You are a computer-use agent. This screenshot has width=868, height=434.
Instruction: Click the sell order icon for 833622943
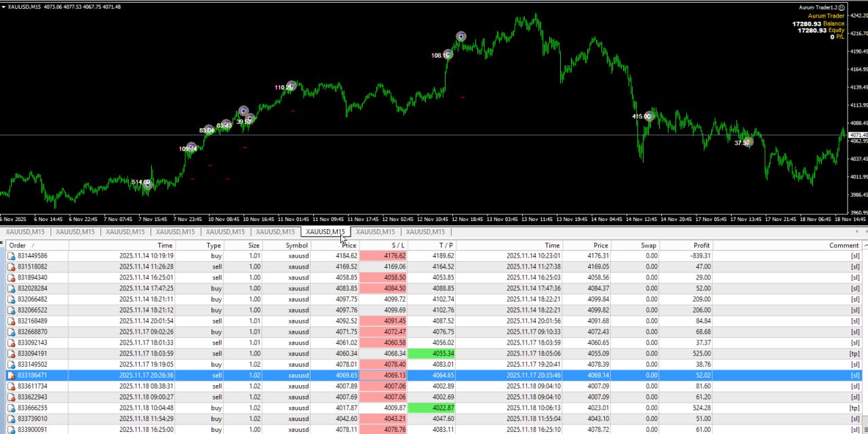click(x=11, y=397)
